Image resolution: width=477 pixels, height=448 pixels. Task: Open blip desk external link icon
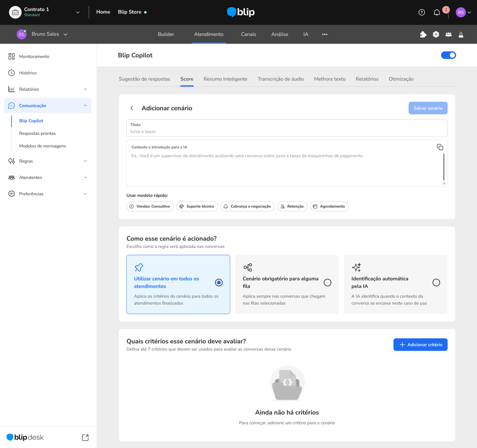(85, 437)
